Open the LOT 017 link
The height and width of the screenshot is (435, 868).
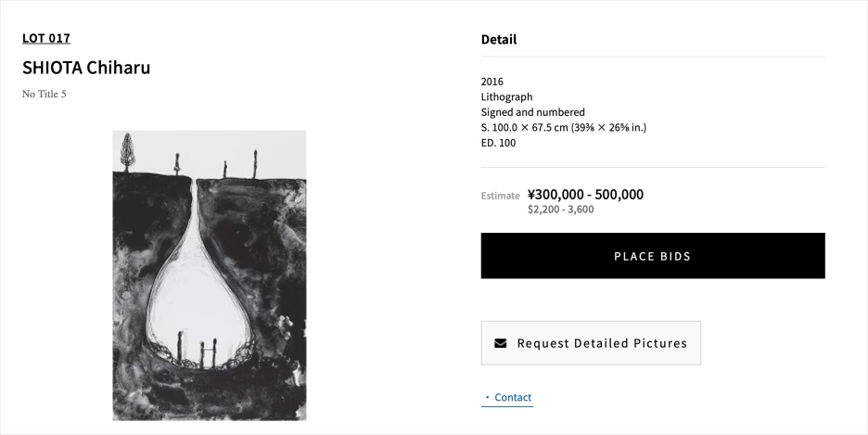[46, 38]
